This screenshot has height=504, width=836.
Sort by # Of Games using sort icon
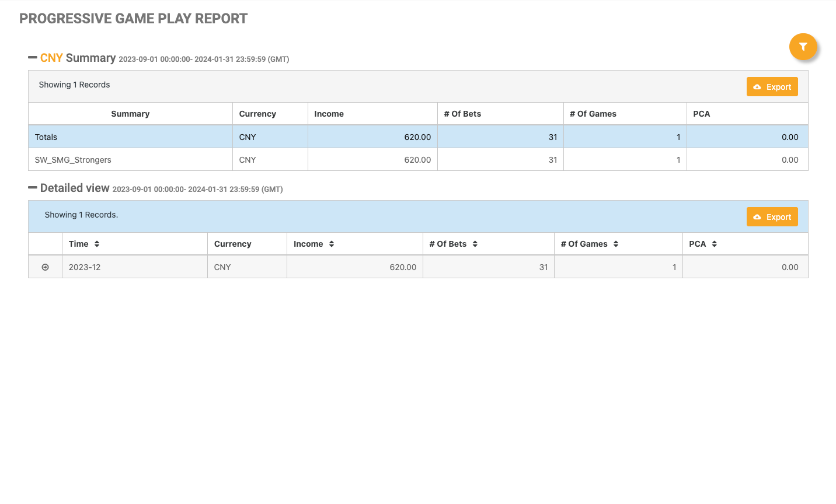click(616, 244)
